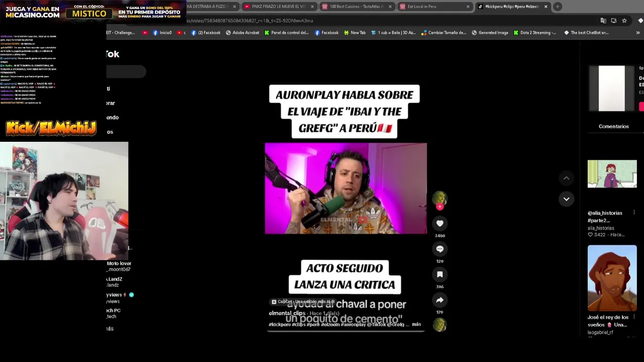Click 'leogabriel_rf' username text
Image resolution: width=644 pixels, height=362 pixels.
pos(600,332)
